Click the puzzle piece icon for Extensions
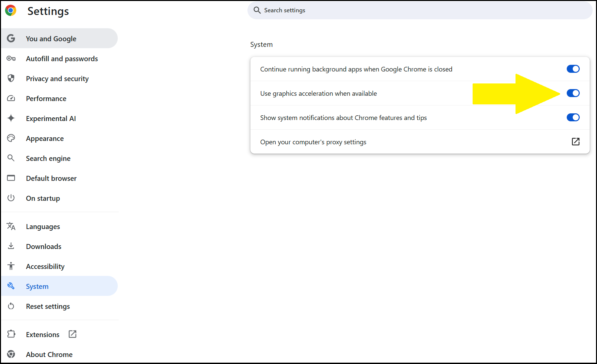 pyautogui.click(x=11, y=334)
